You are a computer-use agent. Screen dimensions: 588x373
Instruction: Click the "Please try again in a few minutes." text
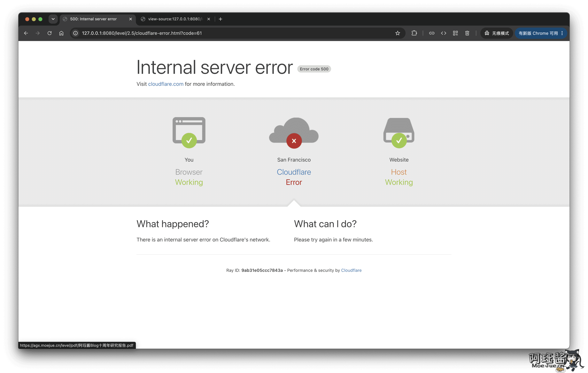coord(333,240)
